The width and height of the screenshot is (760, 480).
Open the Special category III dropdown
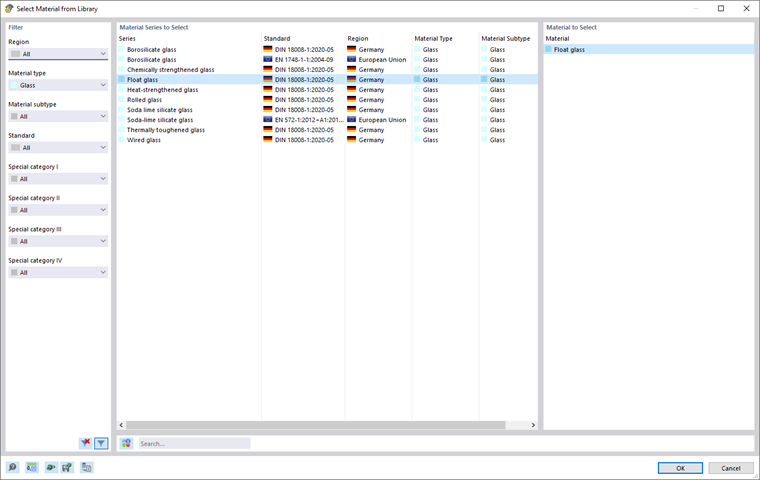point(58,241)
